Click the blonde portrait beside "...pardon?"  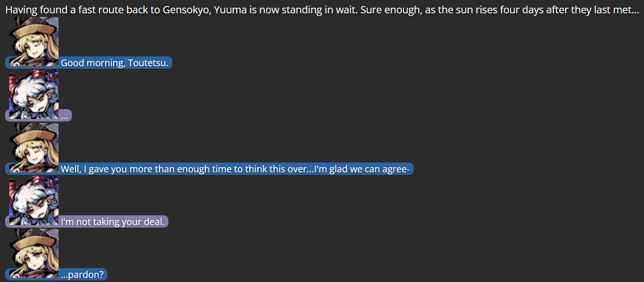[x=34, y=253]
